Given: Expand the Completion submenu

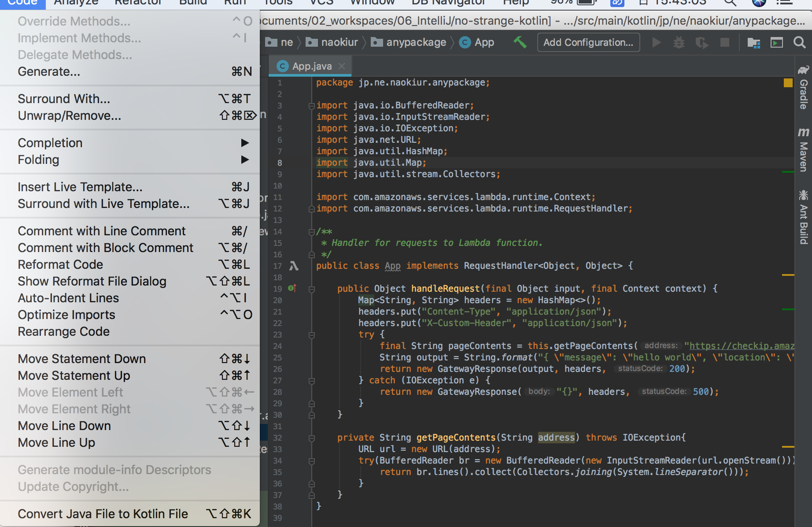Looking at the screenshot, I should [130, 143].
